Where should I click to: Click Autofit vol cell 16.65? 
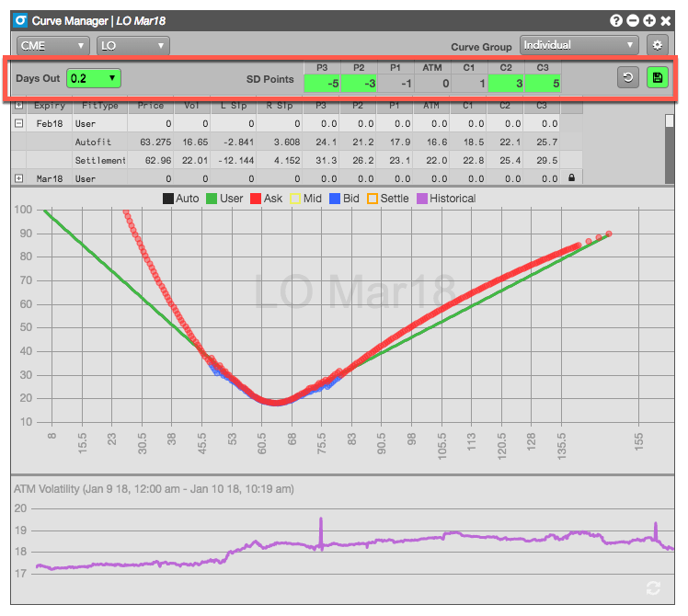pos(191,142)
